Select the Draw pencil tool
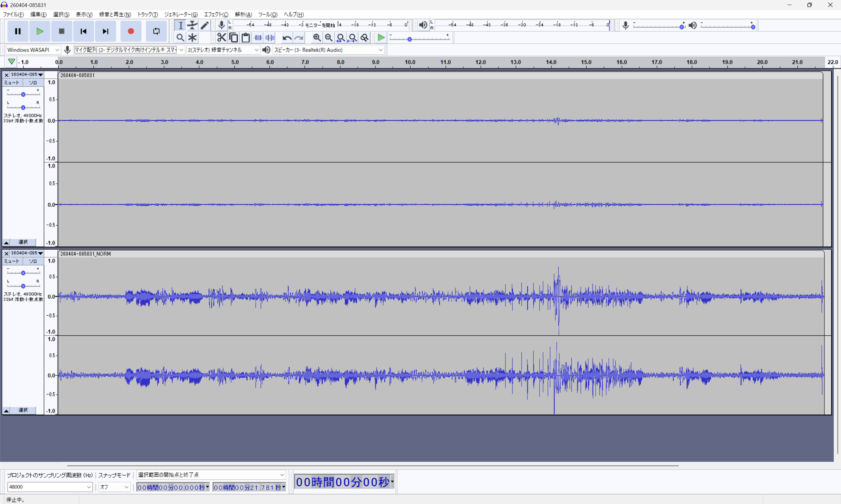 [x=205, y=25]
